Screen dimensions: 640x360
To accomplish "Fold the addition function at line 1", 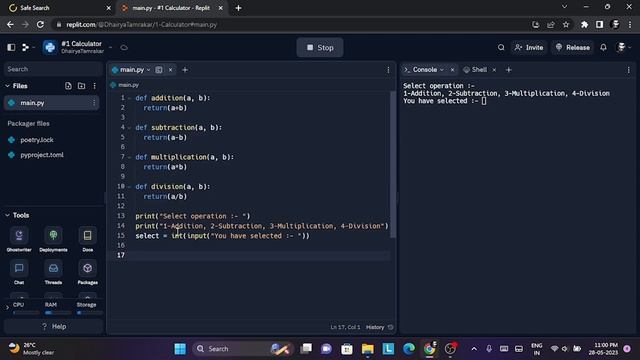I will (x=129, y=98).
